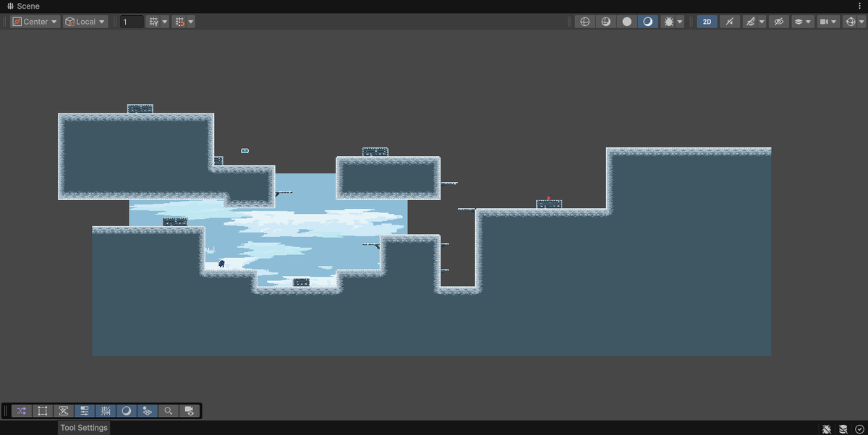Toggle scene grid visibility icon
868x435 pixels.
153,22
